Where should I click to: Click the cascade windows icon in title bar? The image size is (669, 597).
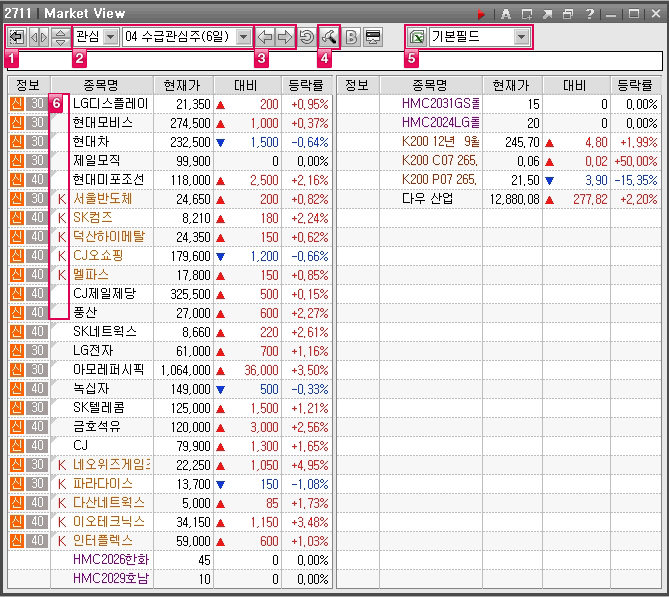tap(568, 15)
